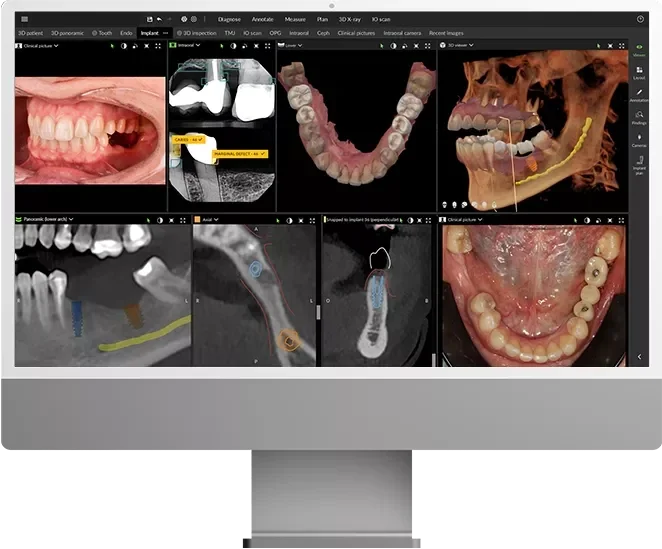
Task: Click the Axial view vertical slice slider
Action: coord(318,312)
